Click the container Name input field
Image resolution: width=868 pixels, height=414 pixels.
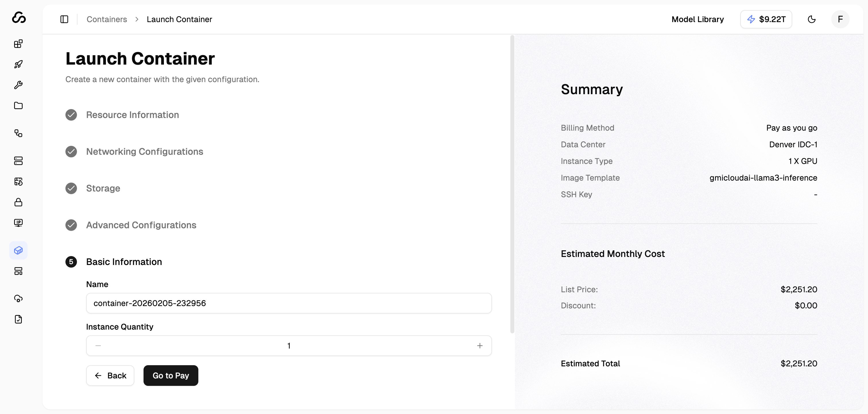coord(288,303)
